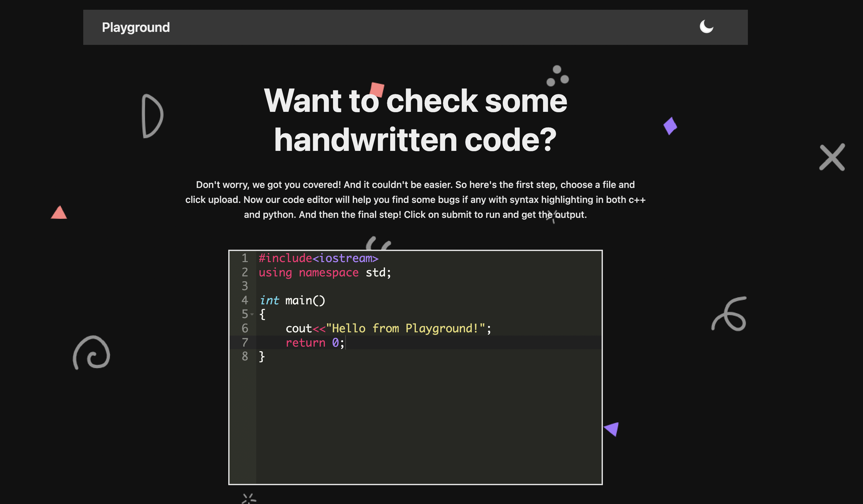Viewport: 863px width, 504px height.
Task: Click the "handwritten code?" heading text
Action: [415, 140]
